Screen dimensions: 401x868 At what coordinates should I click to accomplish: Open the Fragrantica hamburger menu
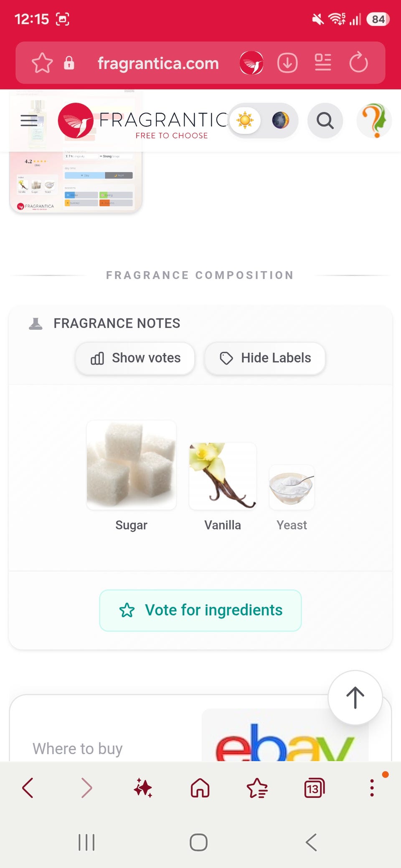coord(29,120)
